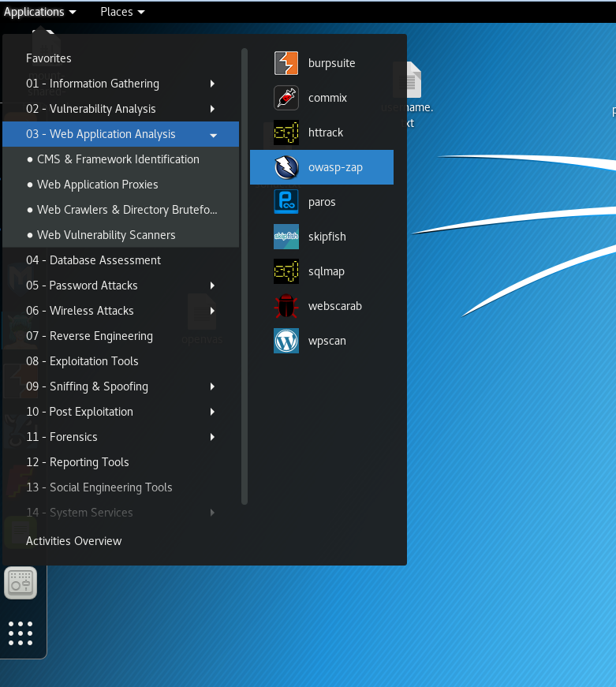Click the burpsuite text label
The width and height of the screenshot is (616, 687).
331,63
